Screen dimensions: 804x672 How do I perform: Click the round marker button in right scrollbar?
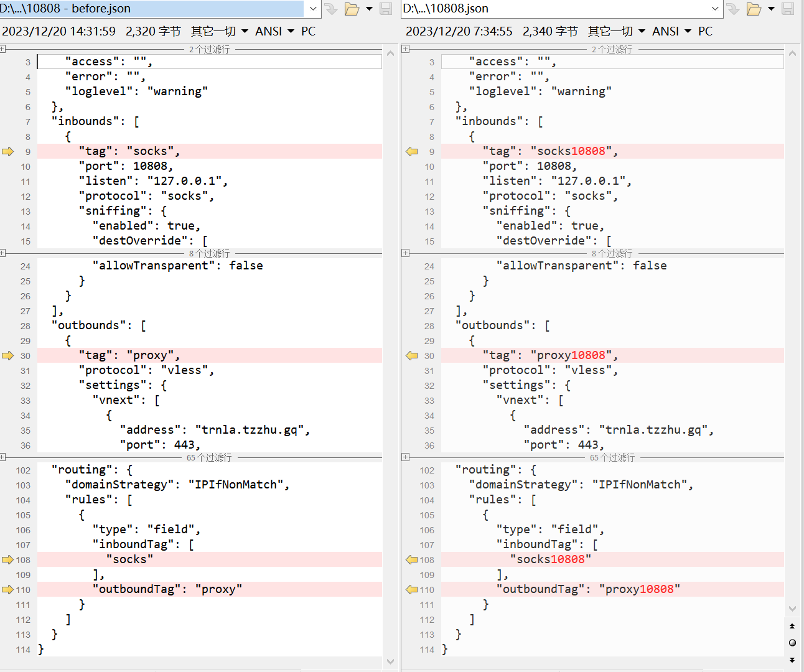pyautogui.click(x=792, y=643)
